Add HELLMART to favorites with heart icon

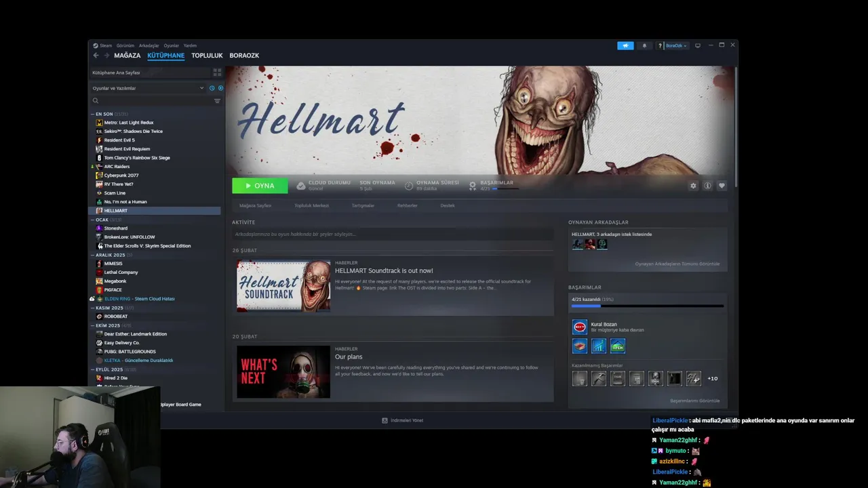(722, 186)
